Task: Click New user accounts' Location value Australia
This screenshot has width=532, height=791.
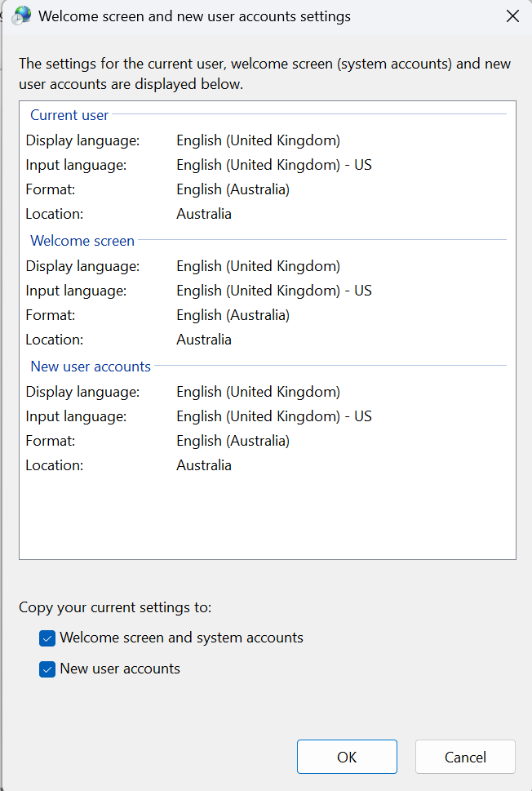Action: [x=204, y=465]
